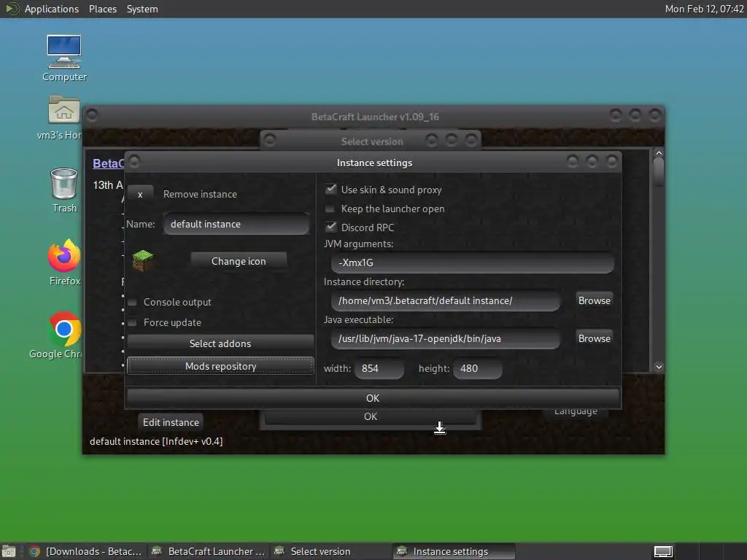Launch Firefox from desktop
The image size is (747, 560).
point(64,262)
